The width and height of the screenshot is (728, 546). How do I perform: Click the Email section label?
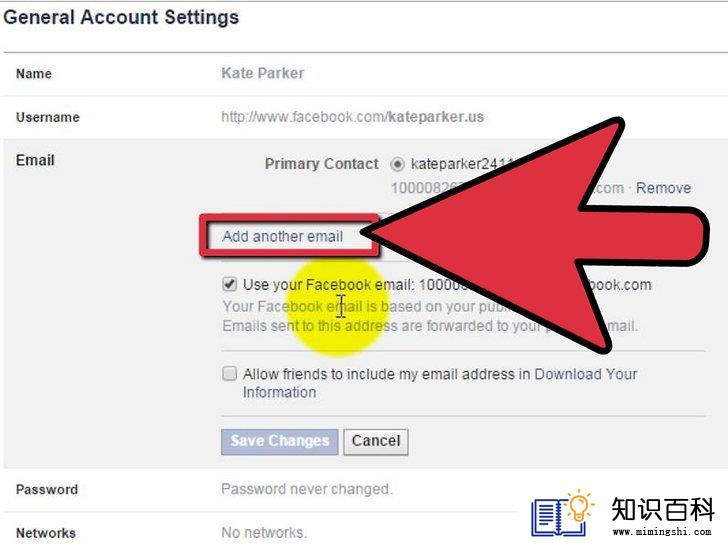[x=35, y=161]
